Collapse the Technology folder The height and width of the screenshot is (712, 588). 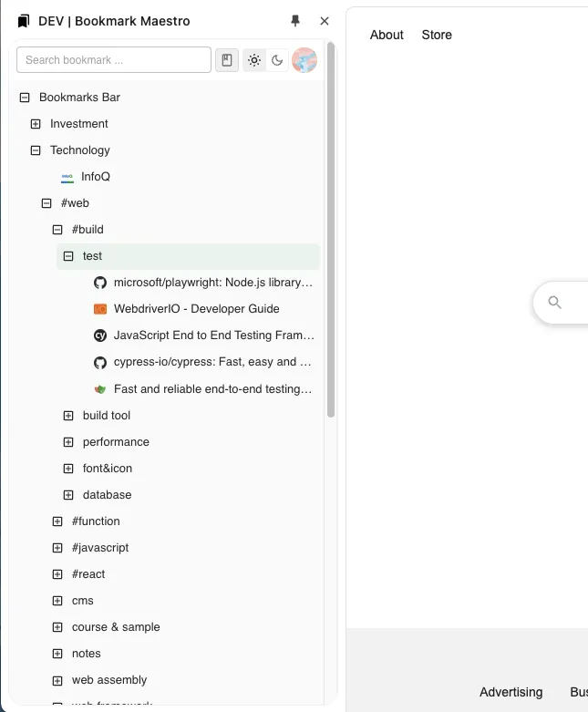pos(36,150)
